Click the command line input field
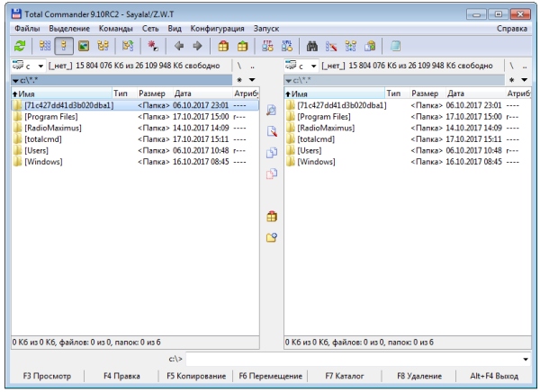This screenshot has height=392, width=540. [360, 359]
